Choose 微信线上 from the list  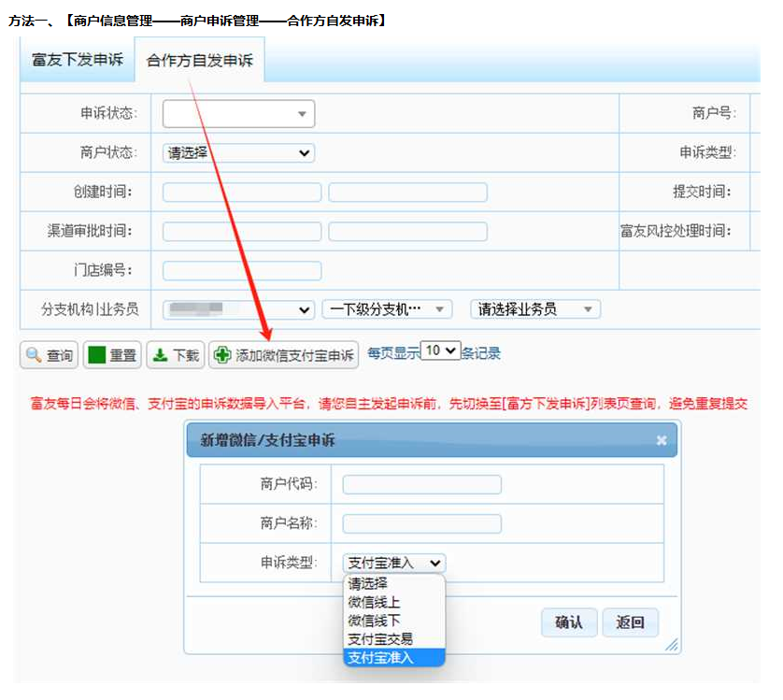click(374, 603)
